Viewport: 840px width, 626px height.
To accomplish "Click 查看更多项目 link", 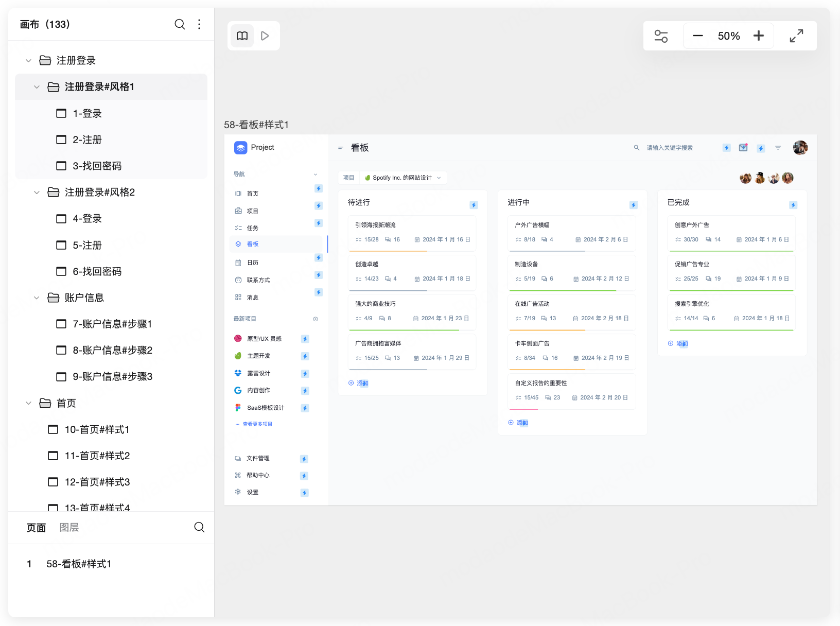I will (x=257, y=424).
